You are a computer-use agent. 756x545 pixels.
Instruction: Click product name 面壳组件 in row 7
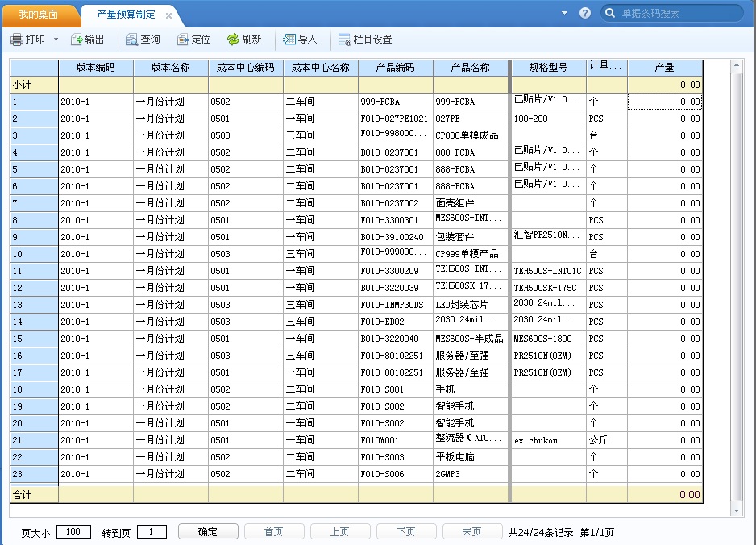(455, 203)
